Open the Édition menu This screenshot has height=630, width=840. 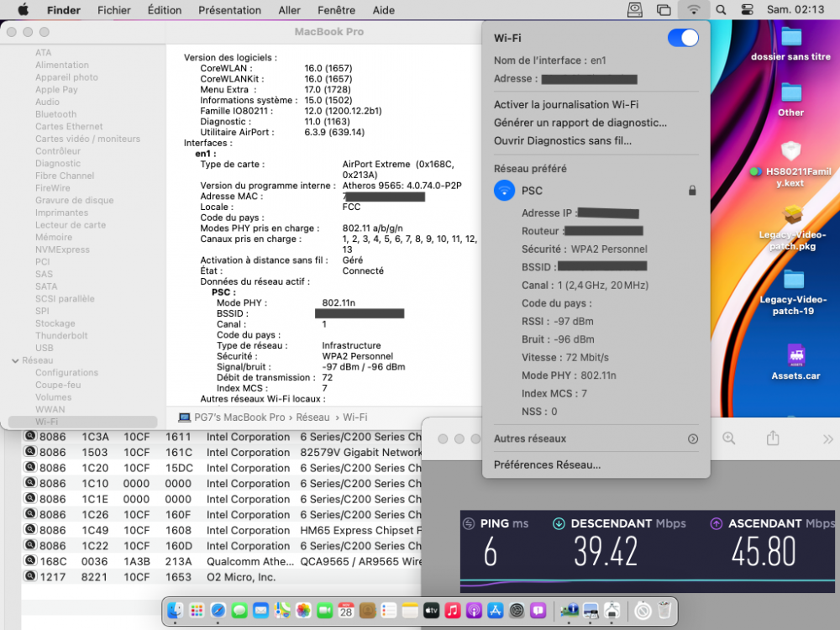pos(165,9)
